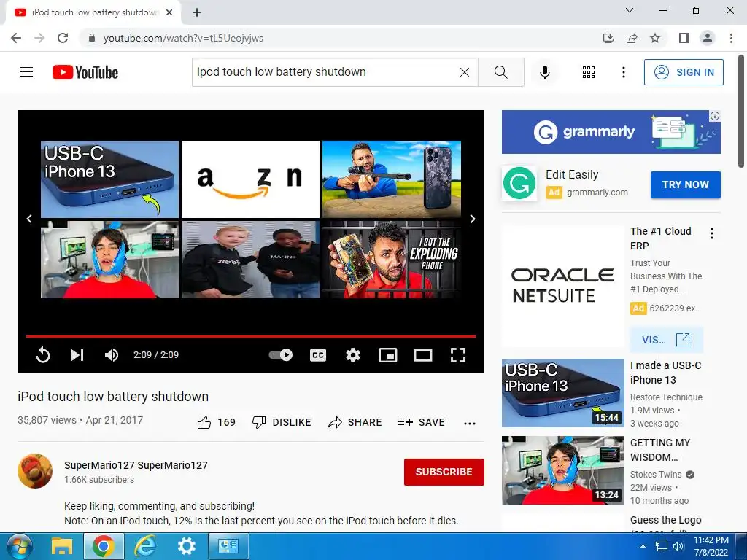The height and width of the screenshot is (560, 747).
Task: Open the Grammarly banner ad
Action: coord(611,132)
